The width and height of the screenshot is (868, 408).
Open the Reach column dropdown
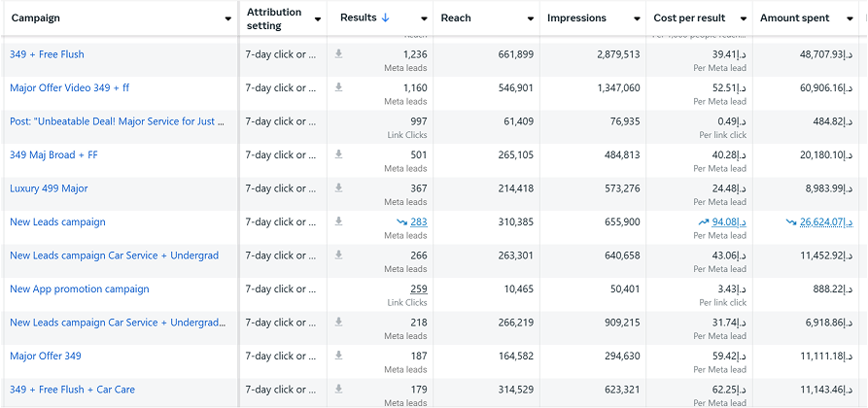[530, 18]
